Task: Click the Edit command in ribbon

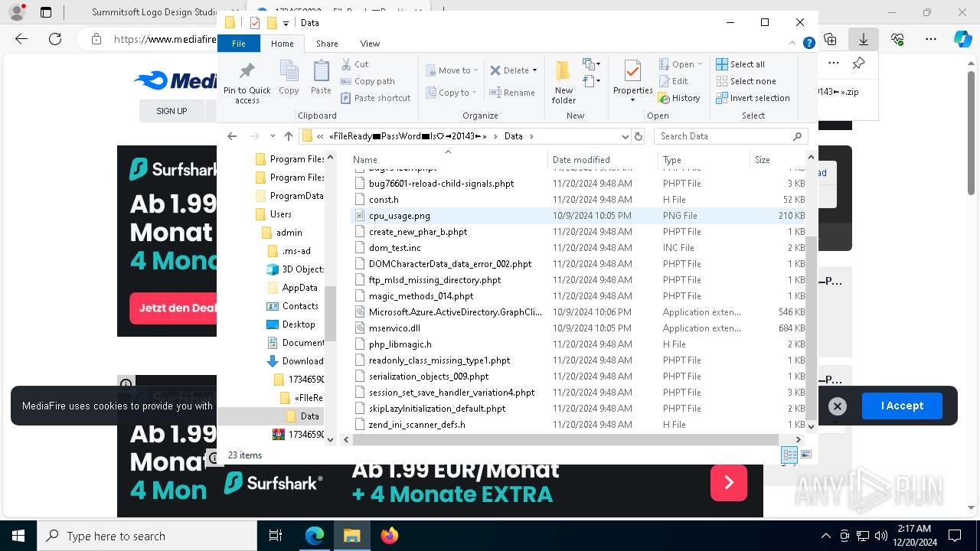Action: tap(673, 81)
